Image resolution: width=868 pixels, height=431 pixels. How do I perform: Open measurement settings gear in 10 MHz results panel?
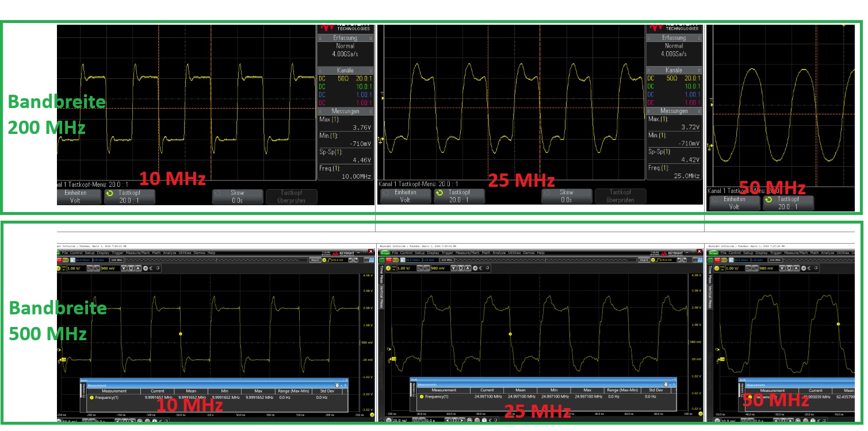coord(337,385)
